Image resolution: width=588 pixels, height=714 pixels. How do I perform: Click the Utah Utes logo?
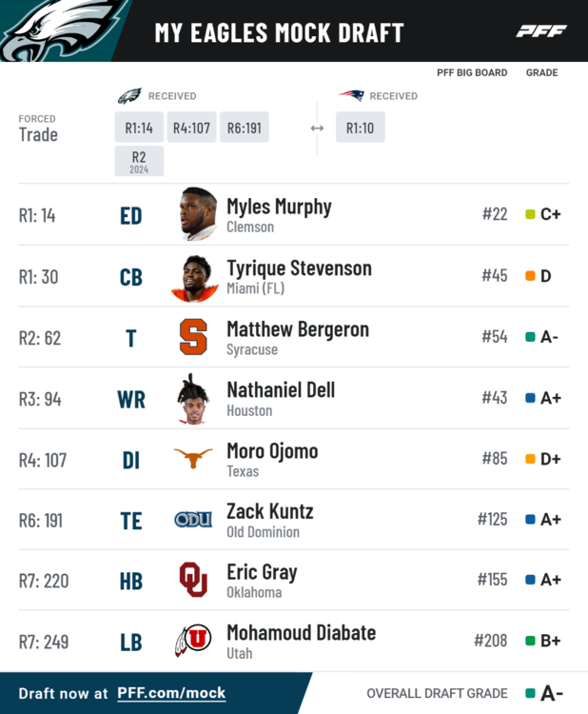tap(193, 641)
